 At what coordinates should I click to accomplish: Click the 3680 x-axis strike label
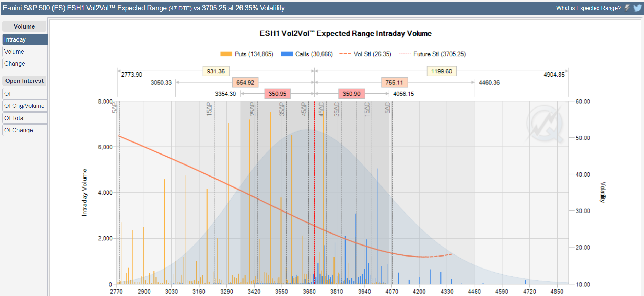tap(309, 291)
